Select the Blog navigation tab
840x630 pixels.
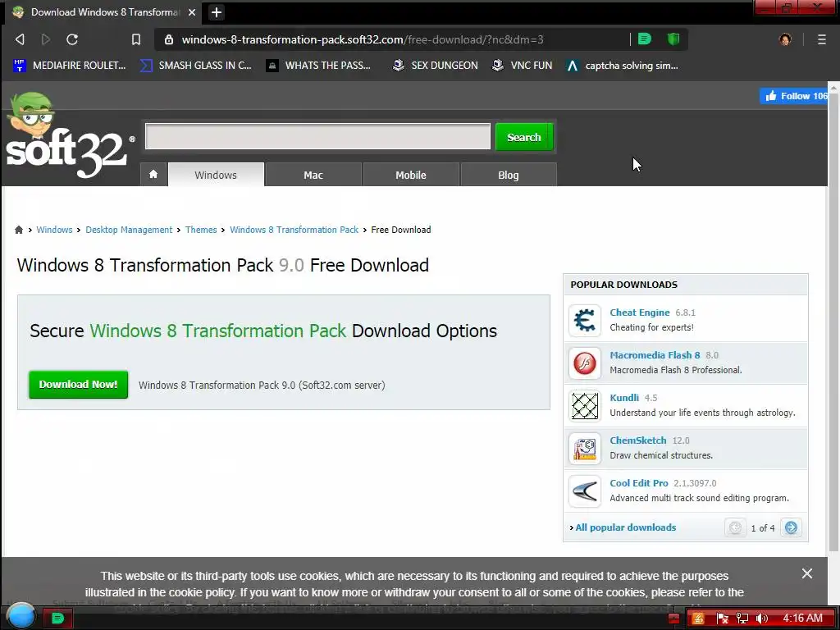pos(509,175)
